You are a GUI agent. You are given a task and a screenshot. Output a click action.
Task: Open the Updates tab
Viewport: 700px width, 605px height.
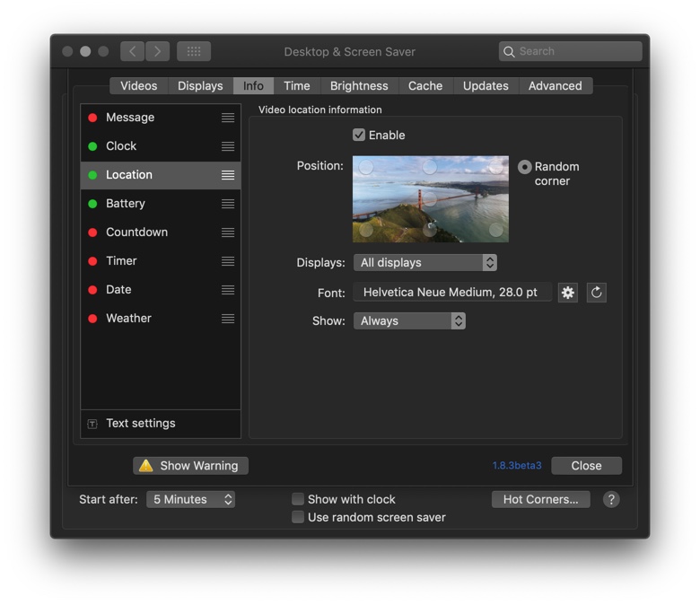click(486, 86)
